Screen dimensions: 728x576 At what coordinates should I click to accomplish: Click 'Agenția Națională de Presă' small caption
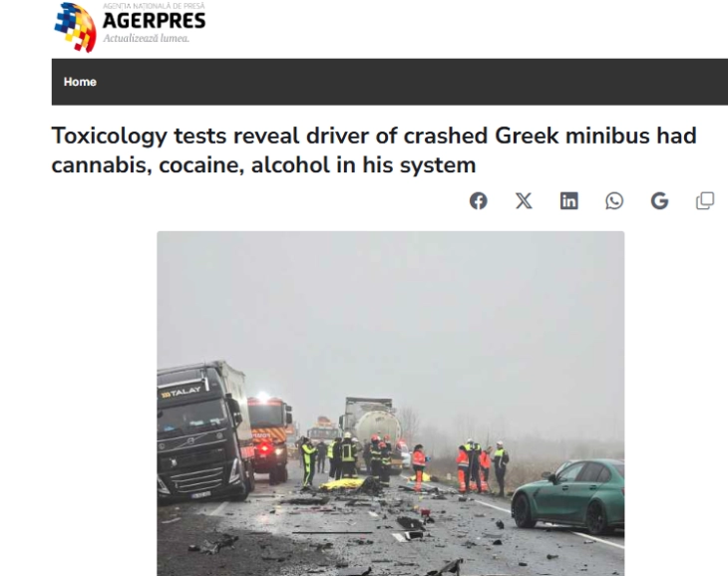pos(154,6)
